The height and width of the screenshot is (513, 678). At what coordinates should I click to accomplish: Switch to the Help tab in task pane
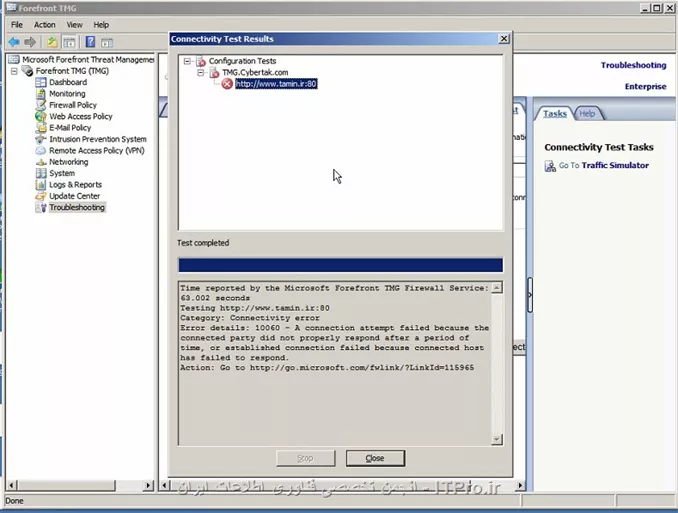pos(587,113)
